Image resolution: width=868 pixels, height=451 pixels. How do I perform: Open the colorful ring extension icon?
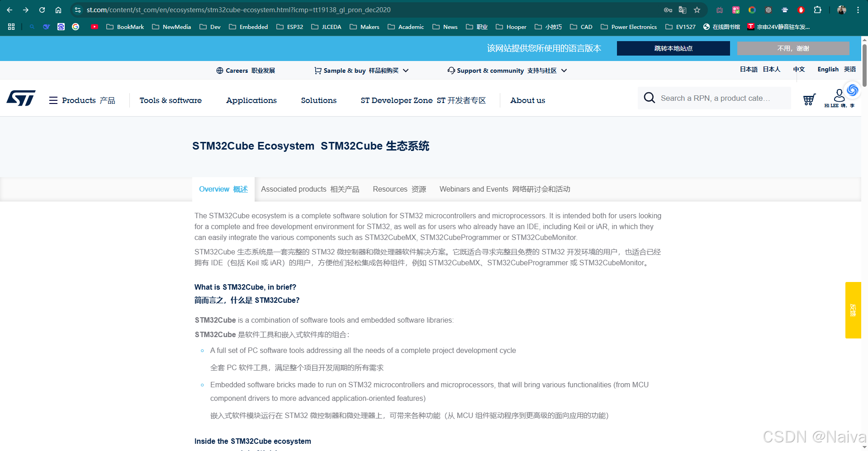point(752,10)
